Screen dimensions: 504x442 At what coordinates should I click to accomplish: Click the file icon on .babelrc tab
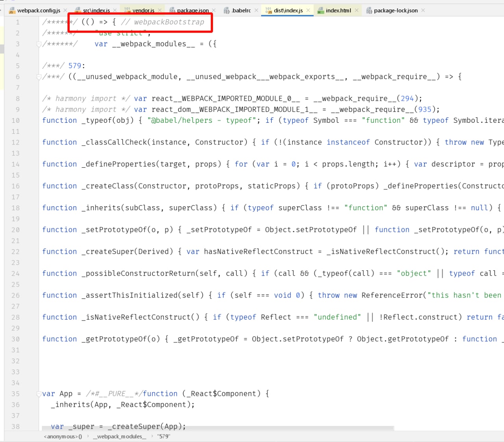pyautogui.click(x=227, y=11)
